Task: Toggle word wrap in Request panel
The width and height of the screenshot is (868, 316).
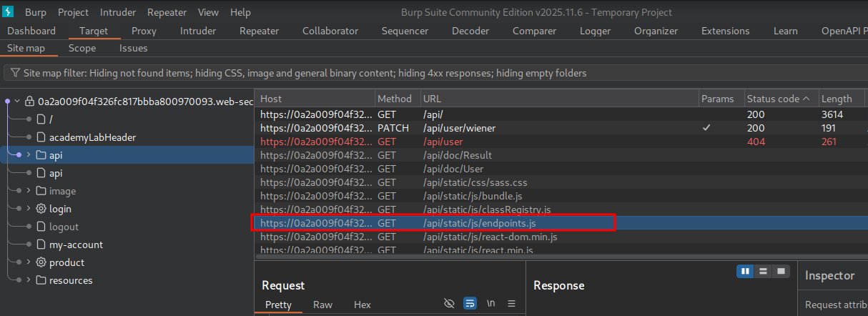Action: [470, 304]
